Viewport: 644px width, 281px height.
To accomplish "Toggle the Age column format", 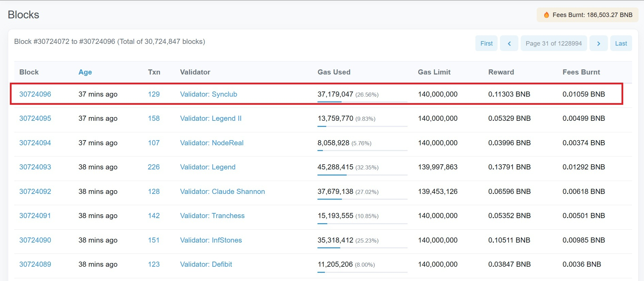I will click(x=85, y=72).
